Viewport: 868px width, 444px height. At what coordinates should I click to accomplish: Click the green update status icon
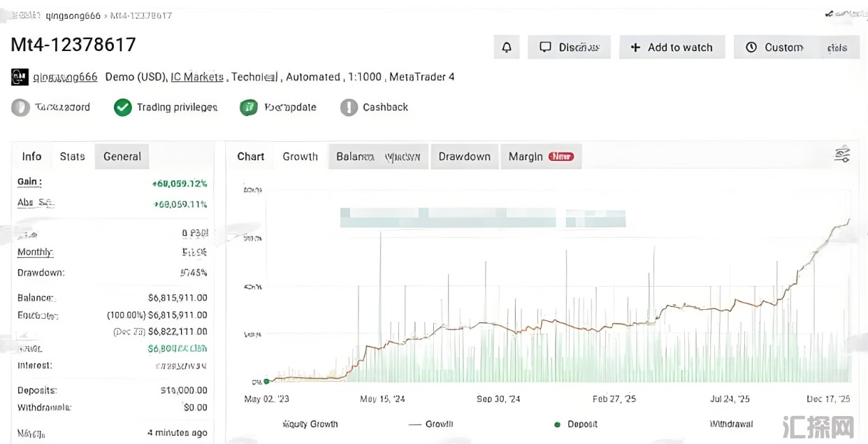(249, 108)
